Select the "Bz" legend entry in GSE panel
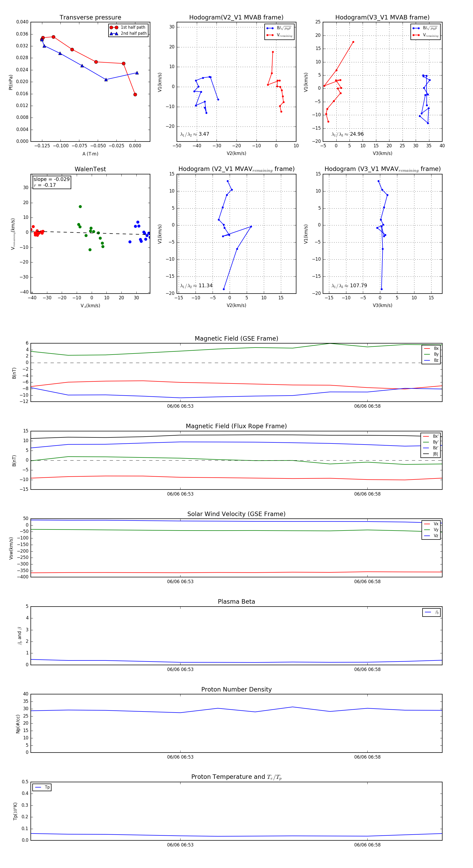Image resolution: width=473 pixels, height=868 pixels. click(x=431, y=361)
